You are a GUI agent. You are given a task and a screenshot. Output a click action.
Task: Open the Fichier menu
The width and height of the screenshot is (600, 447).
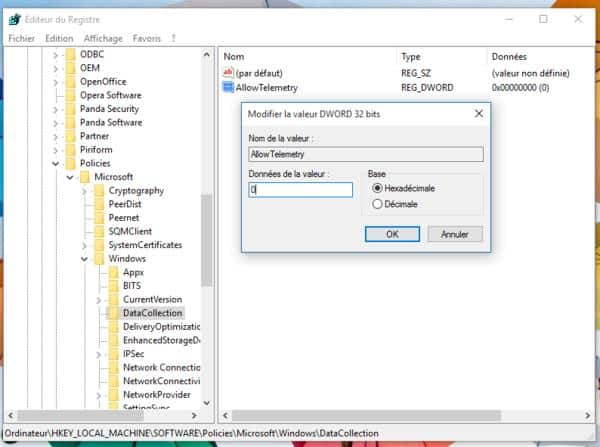(21, 38)
